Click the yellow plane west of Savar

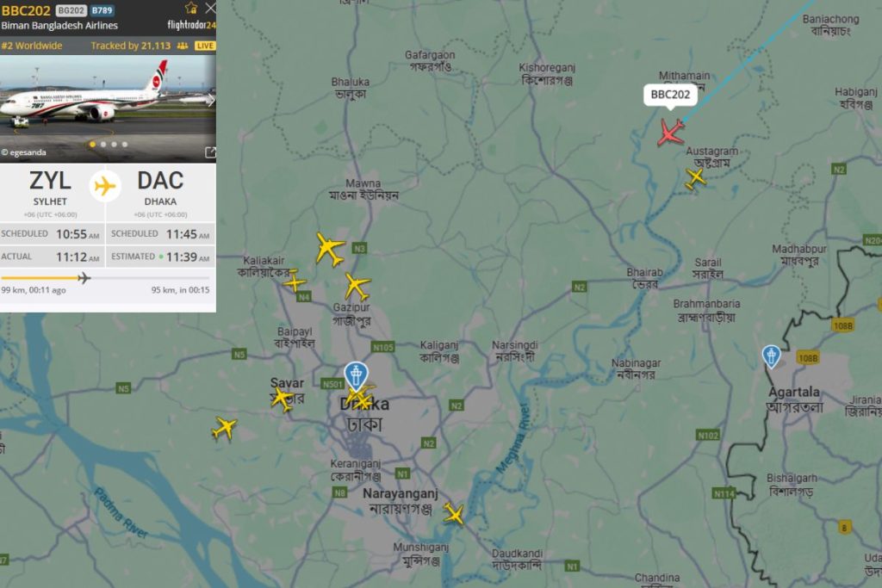[224, 429]
